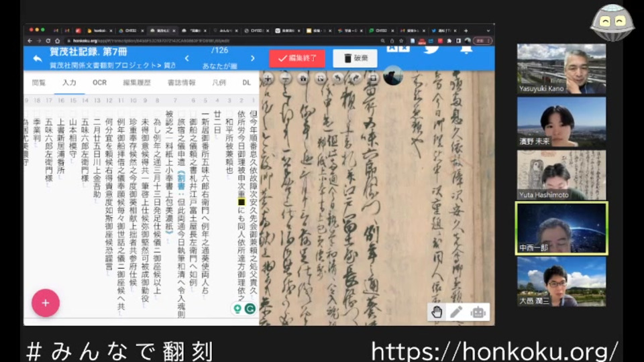This screenshot has width=644, height=362.
Task: Activate the robot AI recognition tool
Action: coord(478,312)
